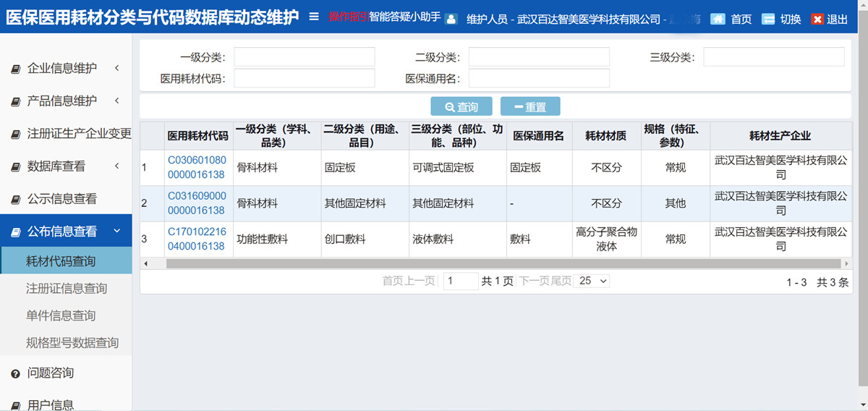Open 注册证信息查询 submenu item
This screenshot has height=411, width=868.
[x=67, y=289]
